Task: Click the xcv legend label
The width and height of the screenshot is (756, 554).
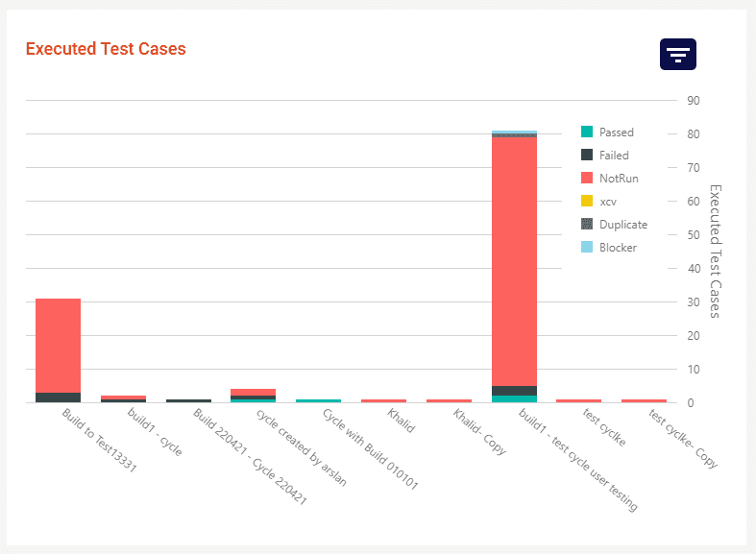Action: tap(608, 202)
